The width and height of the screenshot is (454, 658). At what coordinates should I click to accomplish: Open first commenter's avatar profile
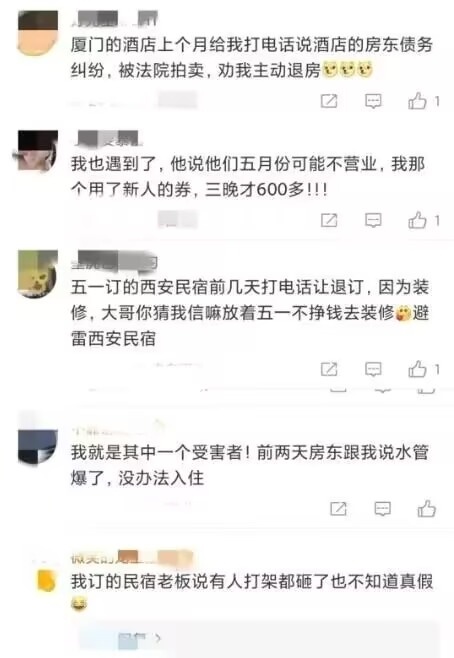click(x=38, y=34)
